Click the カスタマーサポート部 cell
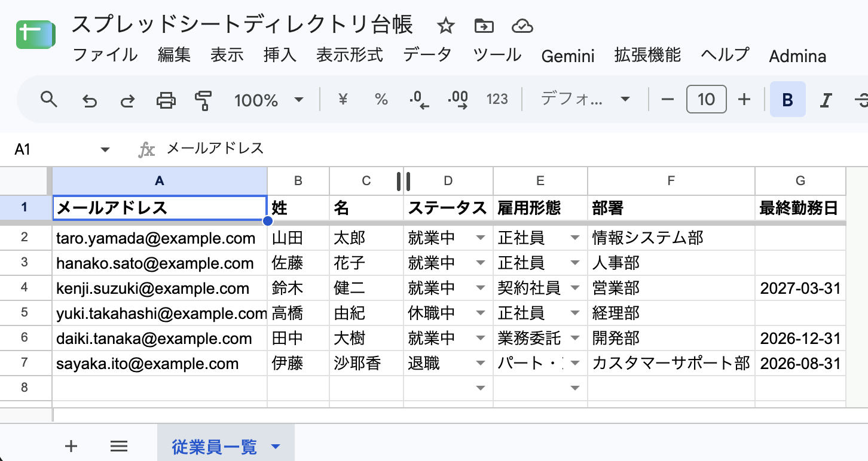 point(671,364)
